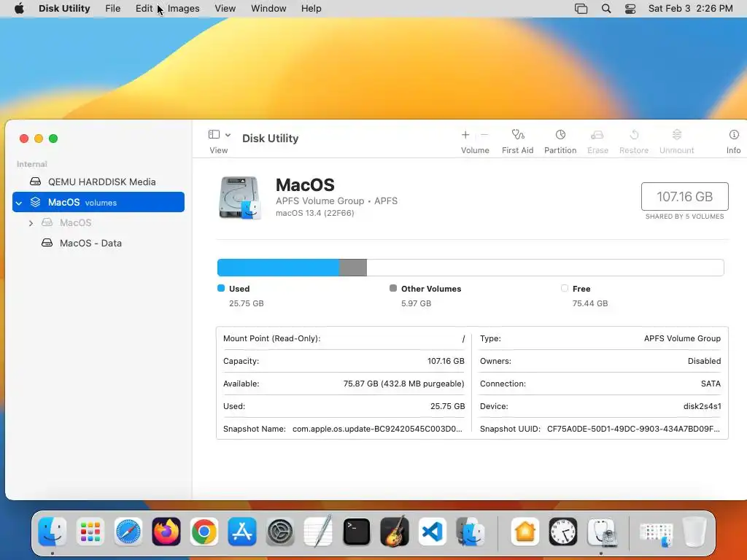Open the View menu in menu bar
The image size is (747, 560).
pyautogui.click(x=225, y=9)
